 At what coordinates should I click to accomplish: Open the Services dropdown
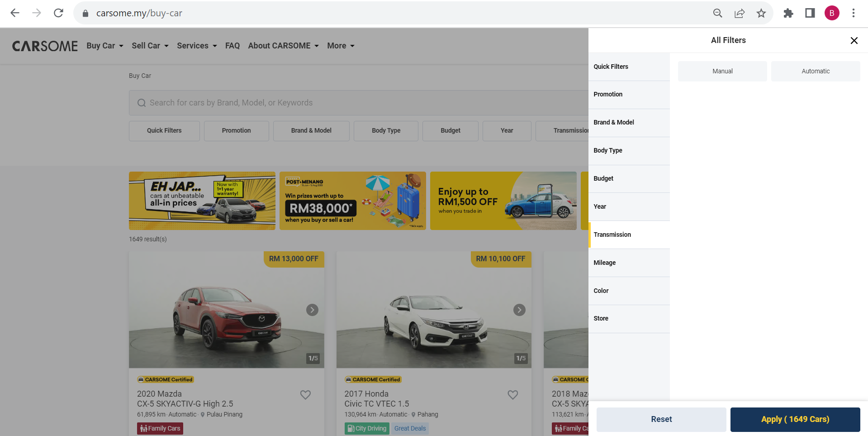point(197,46)
